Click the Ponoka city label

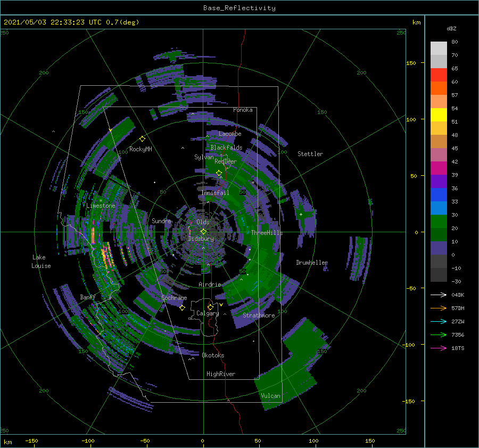(x=243, y=110)
